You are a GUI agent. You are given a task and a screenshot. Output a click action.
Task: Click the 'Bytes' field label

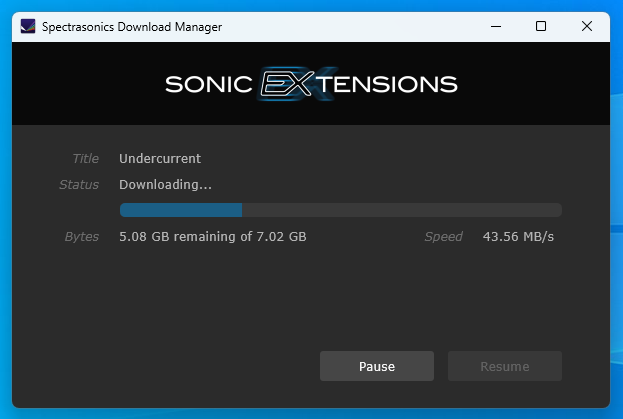click(81, 237)
